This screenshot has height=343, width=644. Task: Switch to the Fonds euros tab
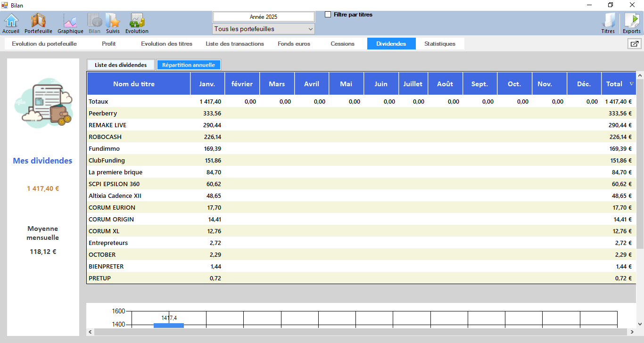click(x=294, y=44)
